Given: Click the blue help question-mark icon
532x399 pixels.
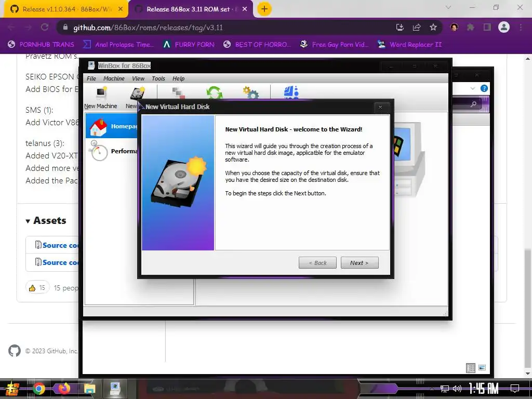Looking at the screenshot, I should click(x=484, y=88).
